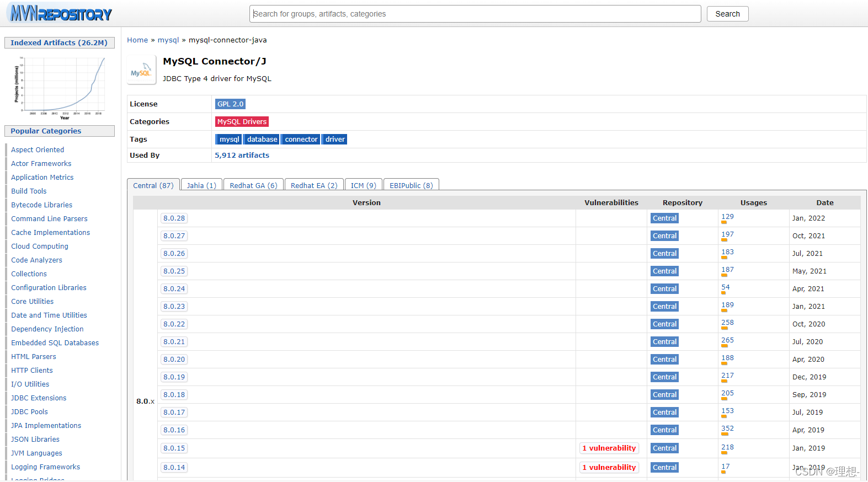Open version 8.0.28

(174, 218)
